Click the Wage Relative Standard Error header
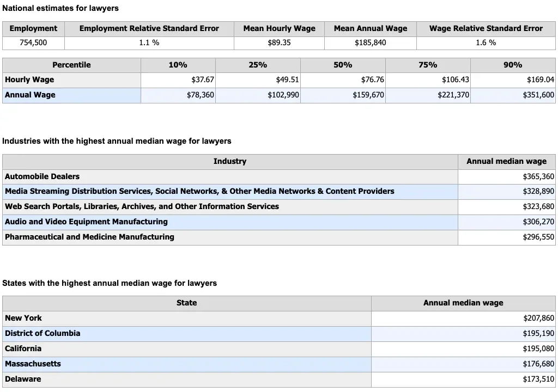Viewport: 558px width, 392px height. [486, 28]
